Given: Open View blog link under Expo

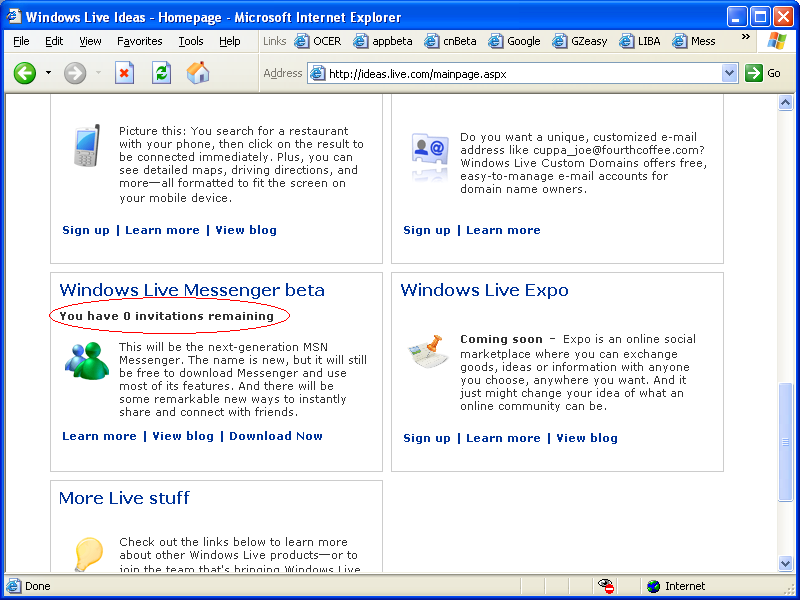Looking at the screenshot, I should pyautogui.click(x=587, y=438).
